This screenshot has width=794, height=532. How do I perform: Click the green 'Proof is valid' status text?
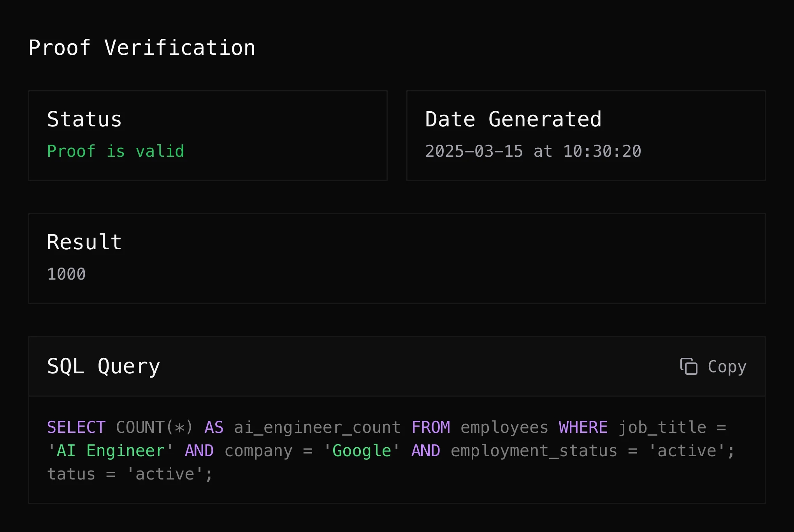coord(115,151)
